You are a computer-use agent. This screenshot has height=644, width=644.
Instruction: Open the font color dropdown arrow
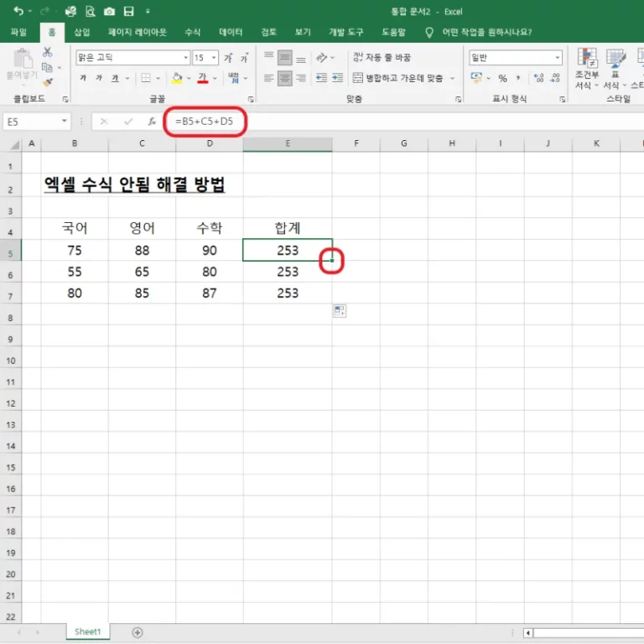tap(215, 78)
